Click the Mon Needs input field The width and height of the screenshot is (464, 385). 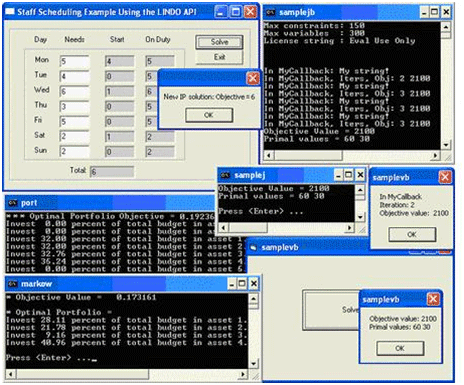74,61
